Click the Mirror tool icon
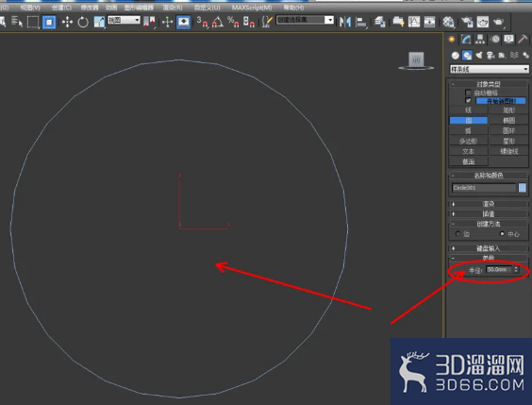The height and width of the screenshot is (405, 532). [x=345, y=23]
